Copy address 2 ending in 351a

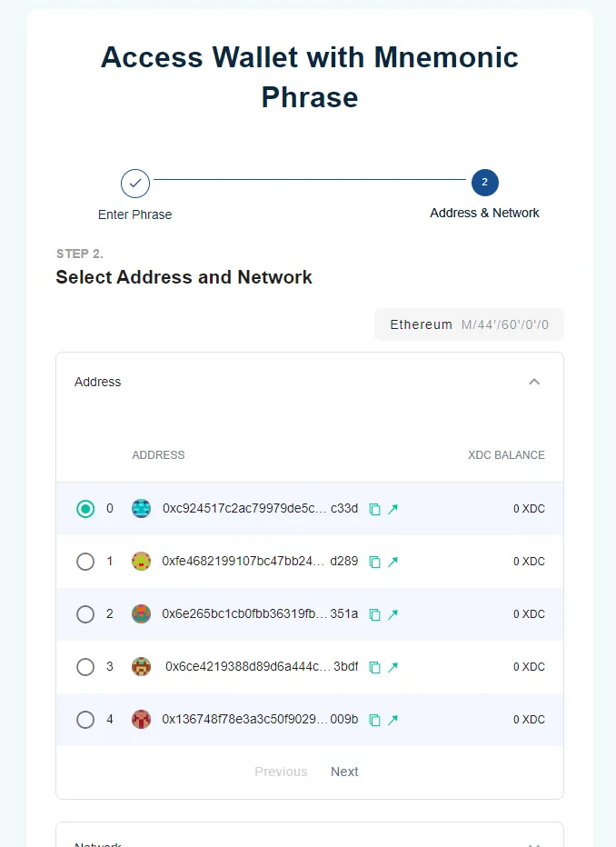coord(374,614)
